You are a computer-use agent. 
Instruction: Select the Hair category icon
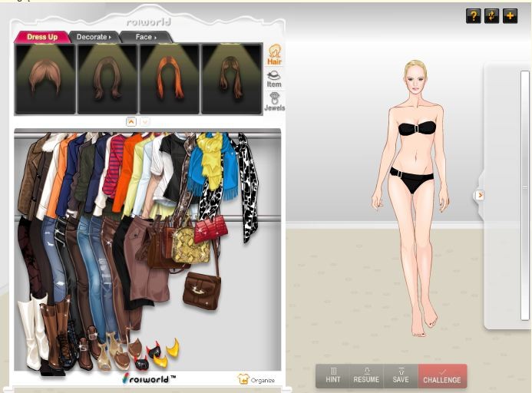[x=273, y=54]
